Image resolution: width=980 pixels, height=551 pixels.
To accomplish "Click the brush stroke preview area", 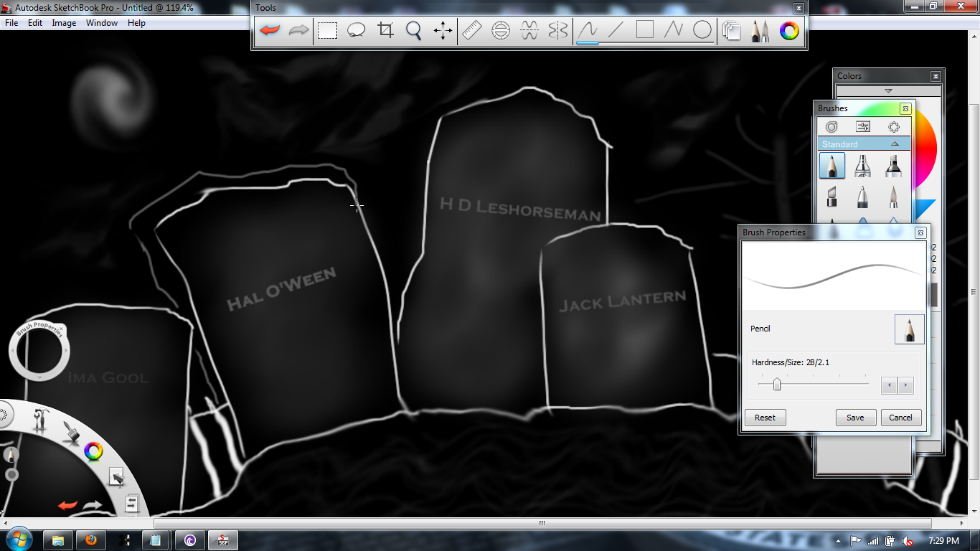I will pos(834,276).
